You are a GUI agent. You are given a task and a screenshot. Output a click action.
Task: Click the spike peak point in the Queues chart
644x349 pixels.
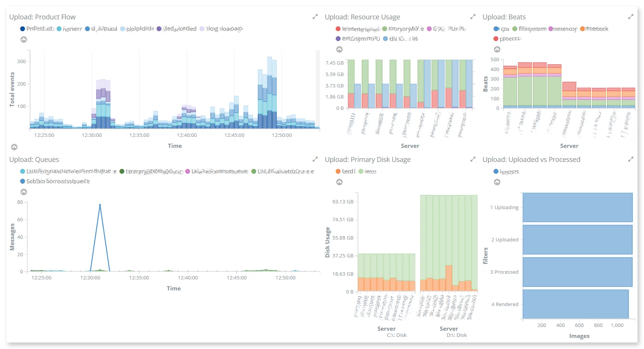click(x=100, y=205)
